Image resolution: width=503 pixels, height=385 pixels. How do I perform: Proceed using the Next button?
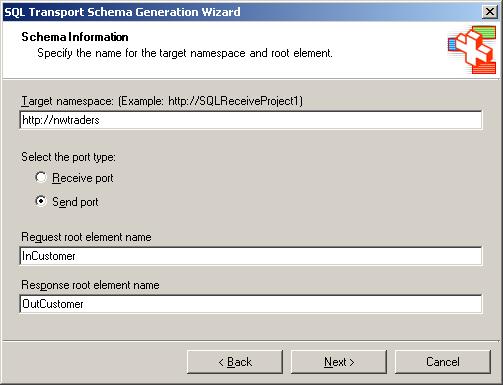(x=339, y=362)
